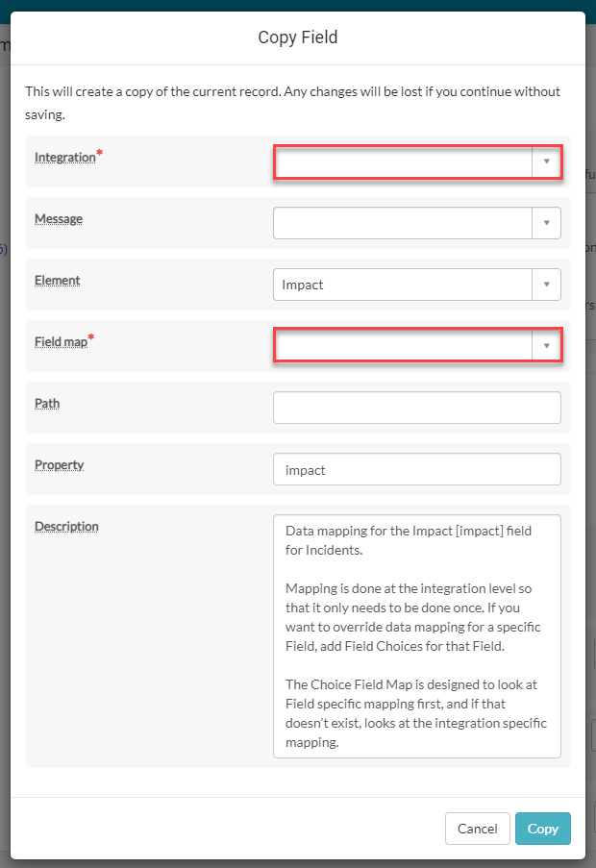596x868 pixels.
Task: Click inside the Integration text box
Action: click(404, 161)
